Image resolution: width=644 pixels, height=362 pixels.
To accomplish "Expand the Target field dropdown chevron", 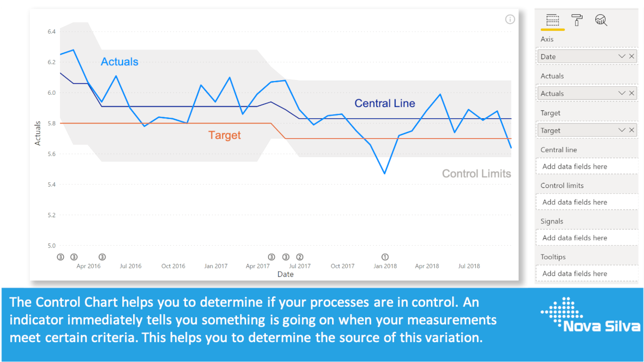I will point(622,130).
